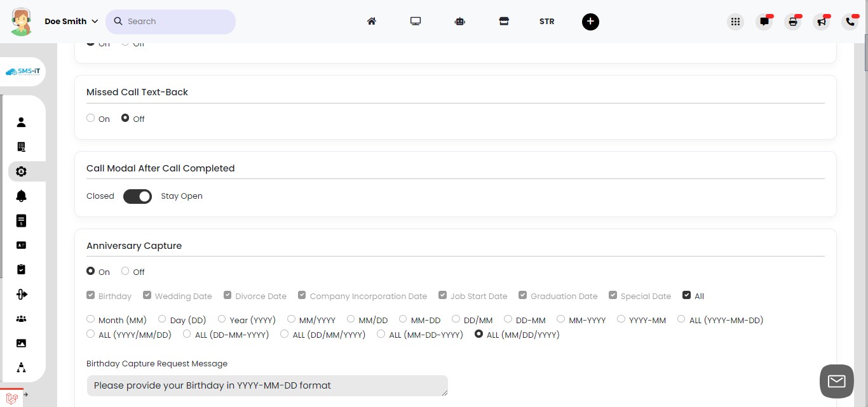Open notifications via the bell icon
Screen dimensions: 868x407
tap(21, 196)
